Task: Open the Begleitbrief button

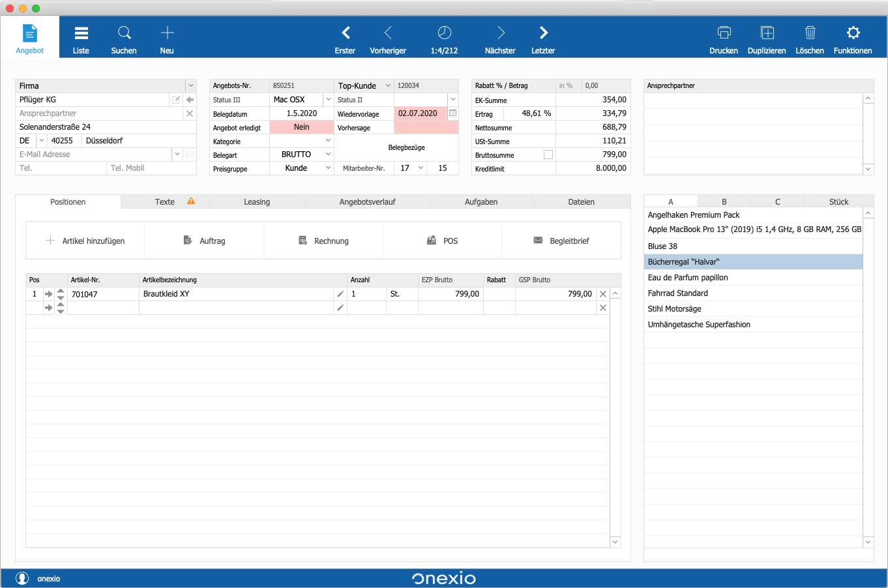Action: point(561,241)
